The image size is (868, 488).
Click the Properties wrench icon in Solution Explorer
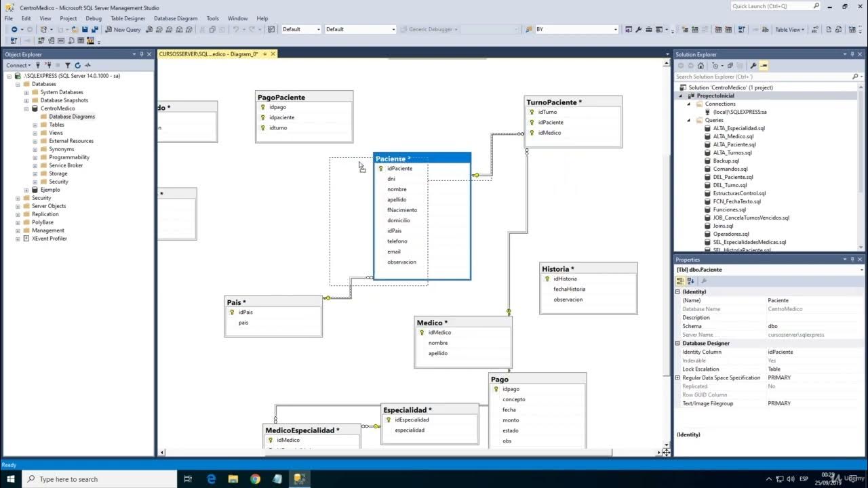753,66
